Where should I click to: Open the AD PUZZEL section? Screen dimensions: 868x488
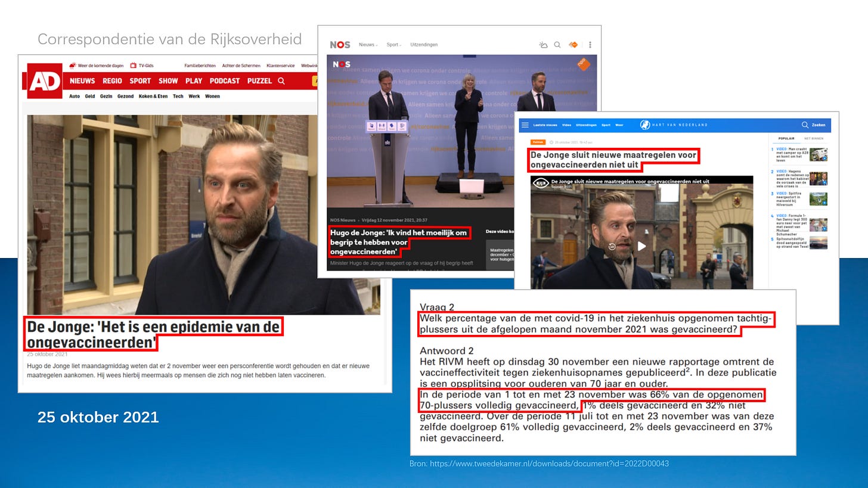(259, 81)
